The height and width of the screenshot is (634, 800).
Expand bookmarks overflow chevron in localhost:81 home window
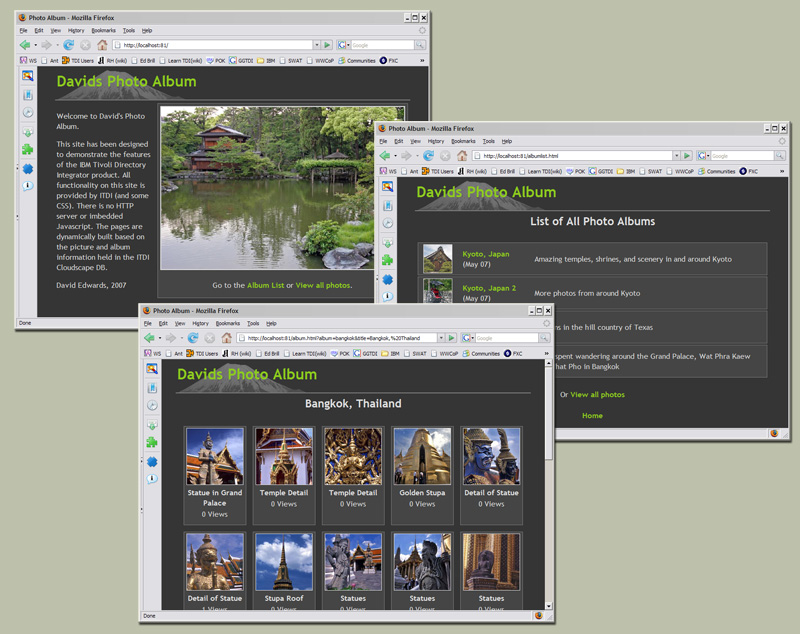pyautogui.click(x=422, y=61)
